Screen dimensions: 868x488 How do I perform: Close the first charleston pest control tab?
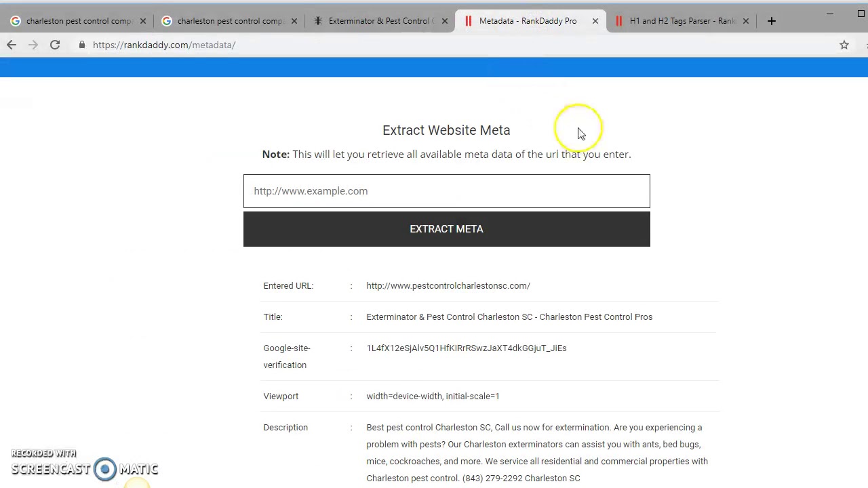pyautogui.click(x=143, y=21)
